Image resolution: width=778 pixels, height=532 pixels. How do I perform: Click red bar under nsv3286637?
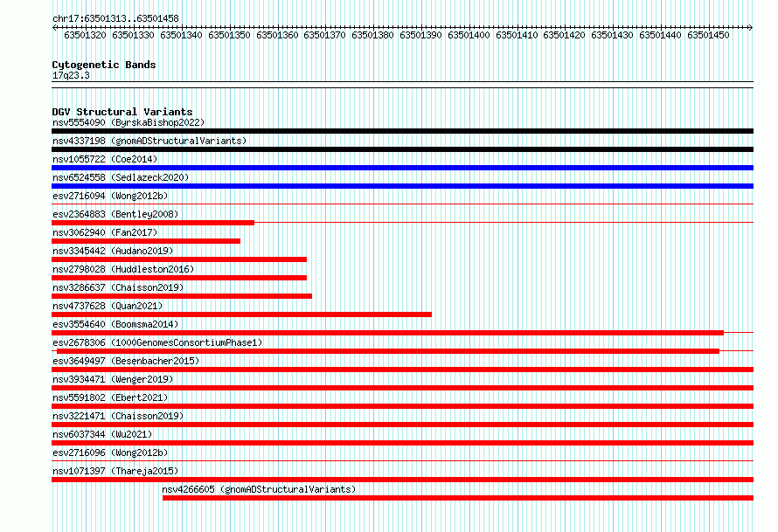click(x=182, y=296)
